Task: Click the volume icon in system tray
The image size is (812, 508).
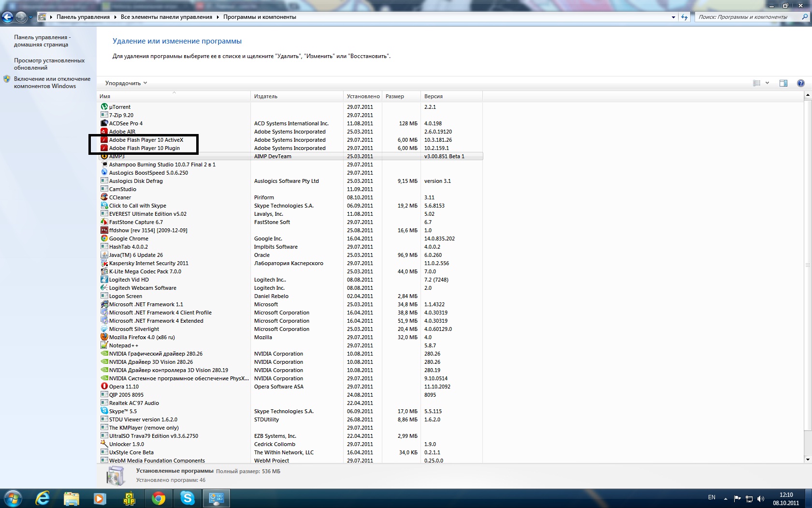Action: [x=761, y=498]
